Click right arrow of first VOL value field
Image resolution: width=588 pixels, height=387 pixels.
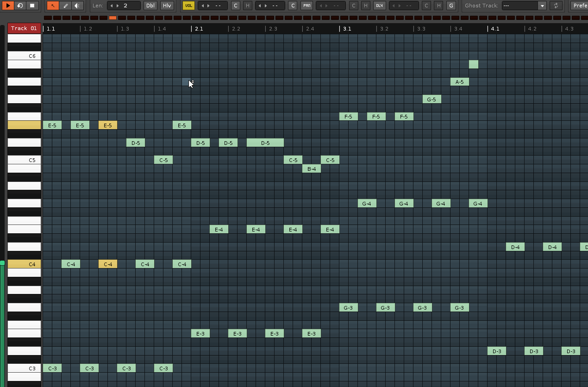tap(208, 6)
